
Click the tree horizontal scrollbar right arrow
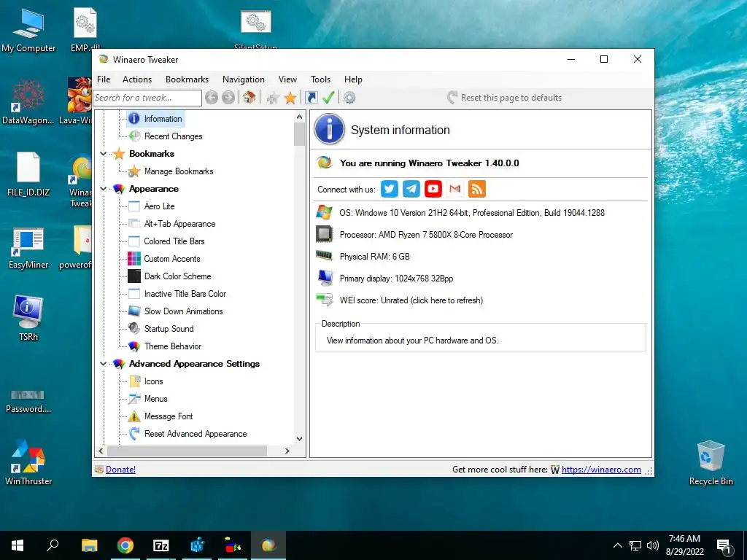[287, 451]
